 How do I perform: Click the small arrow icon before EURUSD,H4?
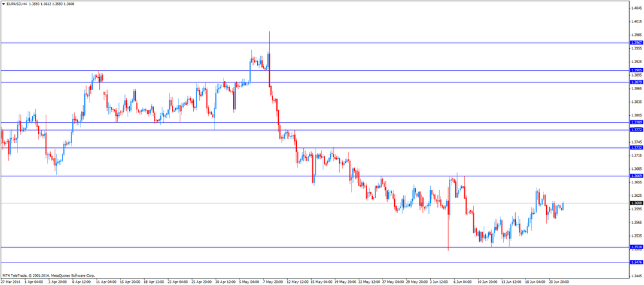[3, 4]
